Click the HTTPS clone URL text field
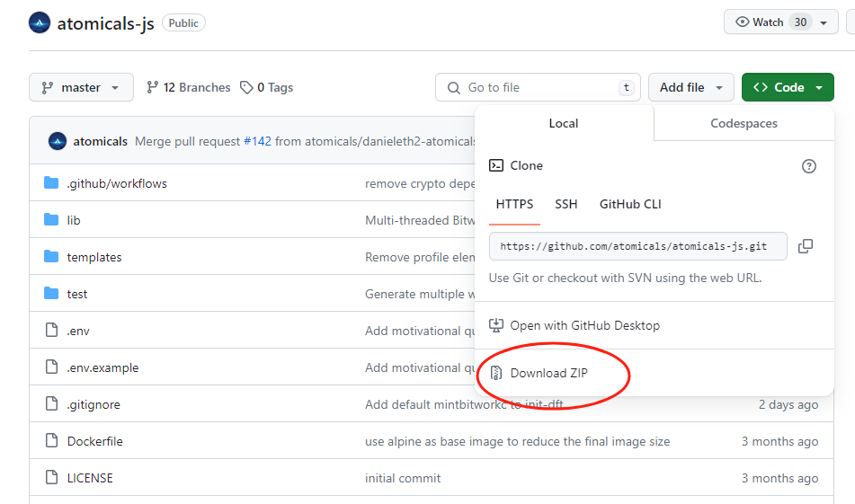The height and width of the screenshot is (504, 855). pyautogui.click(x=638, y=246)
